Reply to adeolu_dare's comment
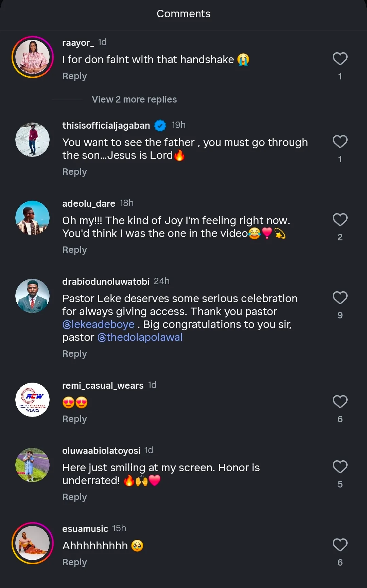 [x=74, y=250]
